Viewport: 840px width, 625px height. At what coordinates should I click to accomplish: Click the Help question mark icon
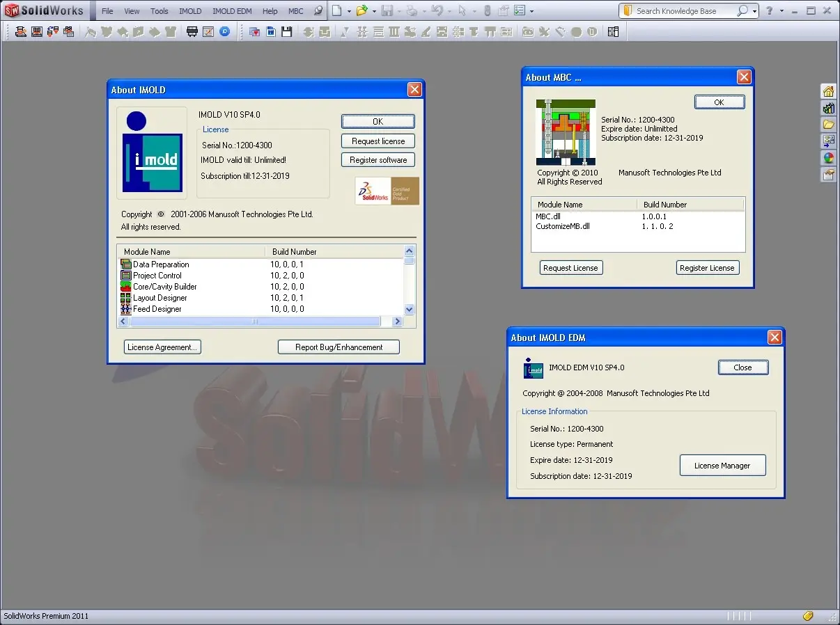click(769, 10)
